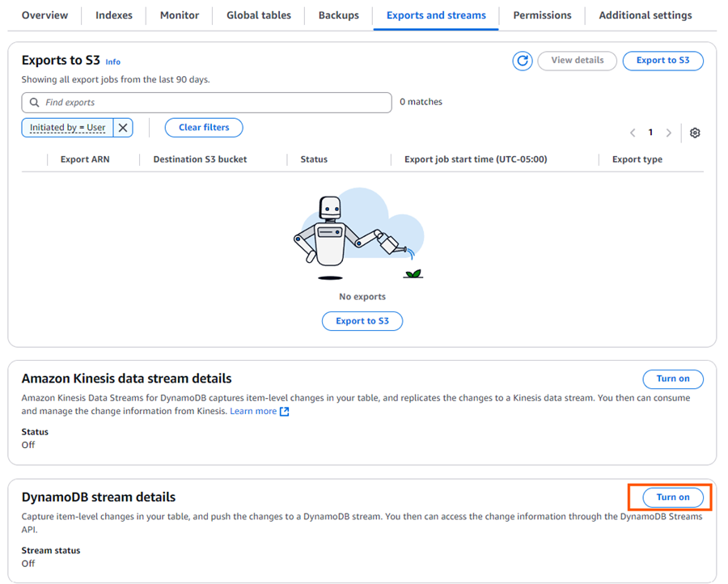The width and height of the screenshot is (728, 584).
Task: Go to next page of exports
Action: coord(669,133)
